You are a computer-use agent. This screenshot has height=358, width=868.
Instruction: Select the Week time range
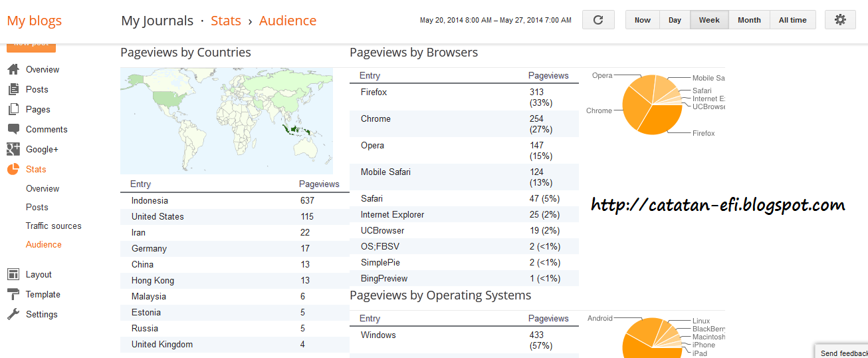point(709,20)
